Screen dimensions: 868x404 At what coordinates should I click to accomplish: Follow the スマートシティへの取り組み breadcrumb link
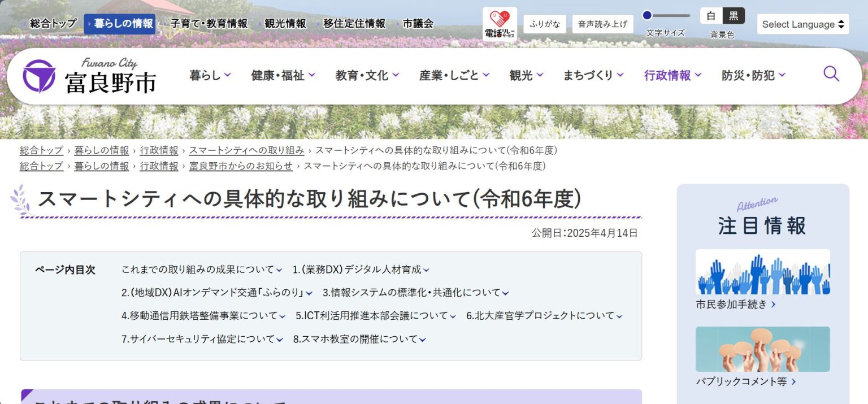tap(246, 150)
